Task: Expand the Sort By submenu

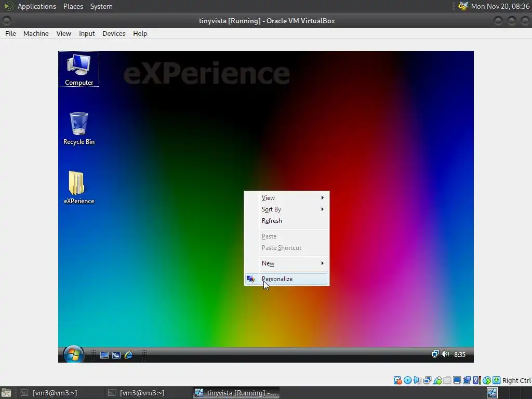Action: (x=287, y=209)
